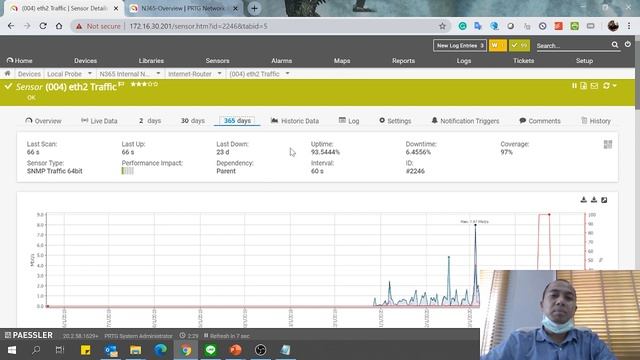This screenshot has height=360, width=640.
Task: Open the Reports main menu
Action: click(403, 60)
